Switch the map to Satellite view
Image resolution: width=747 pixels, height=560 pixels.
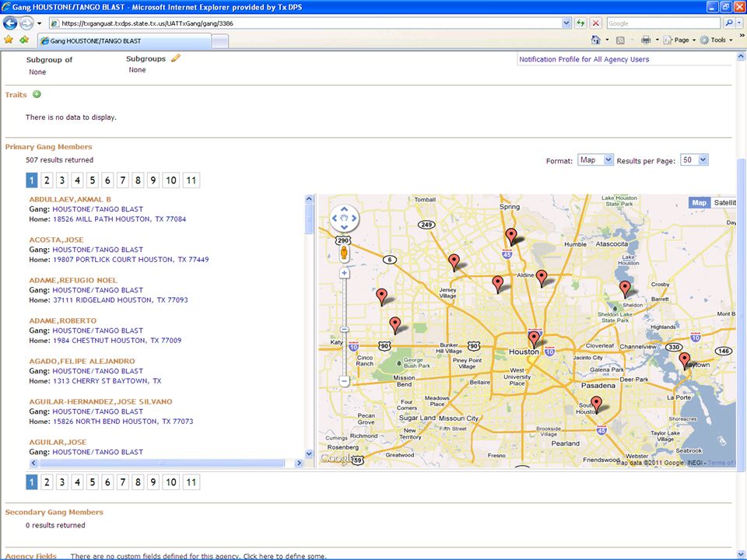tap(724, 203)
